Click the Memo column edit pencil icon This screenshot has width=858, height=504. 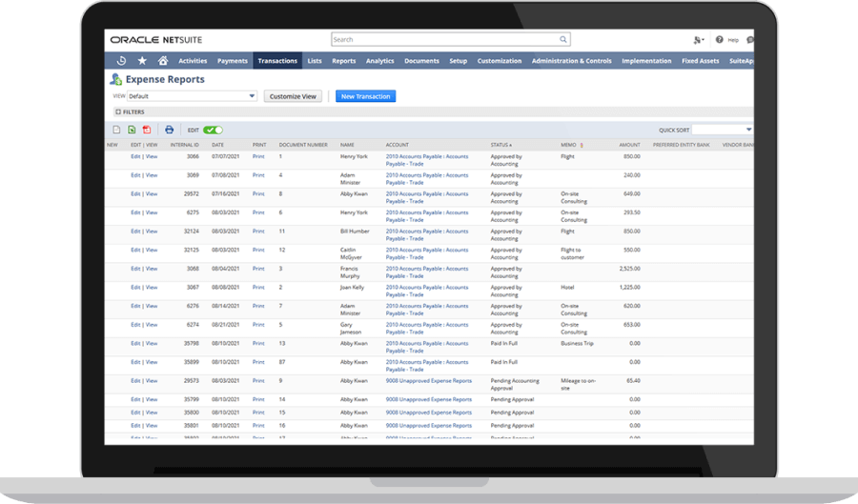[x=582, y=145]
